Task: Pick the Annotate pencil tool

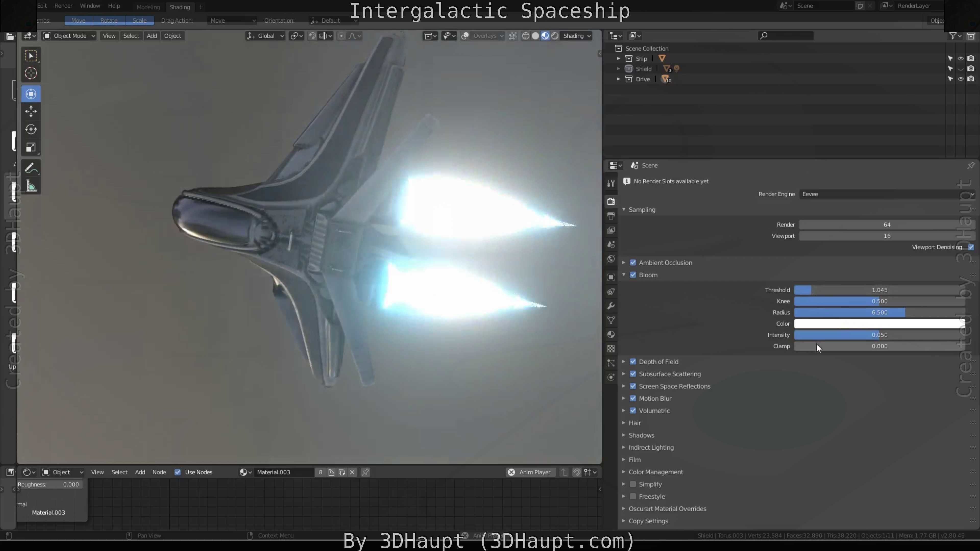Action: click(31, 168)
